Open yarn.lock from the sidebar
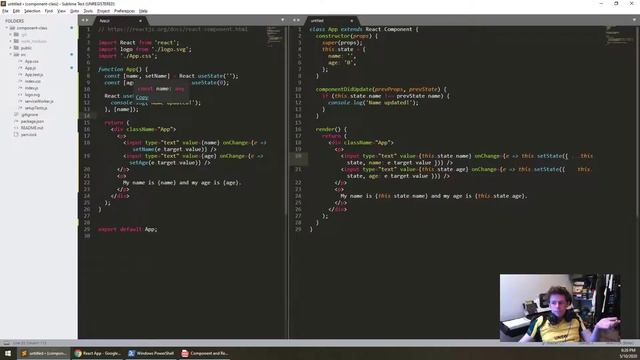640x360 pixels. point(29,134)
